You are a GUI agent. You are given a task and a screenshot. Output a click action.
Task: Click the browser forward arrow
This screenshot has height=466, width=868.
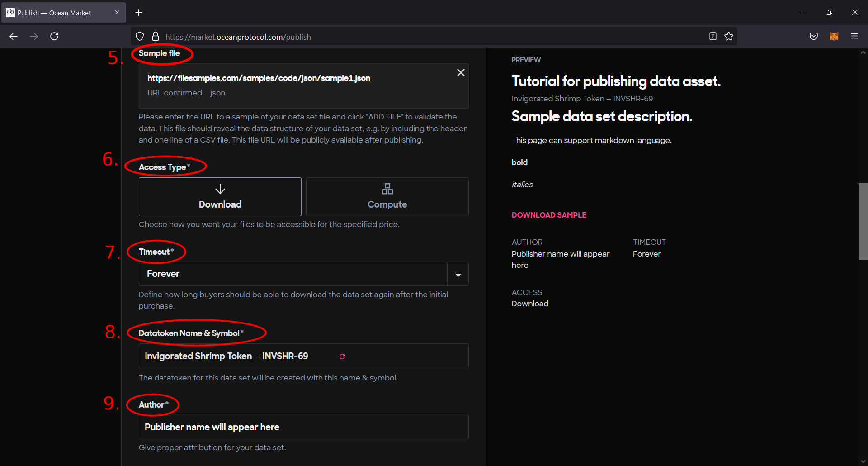click(x=34, y=37)
